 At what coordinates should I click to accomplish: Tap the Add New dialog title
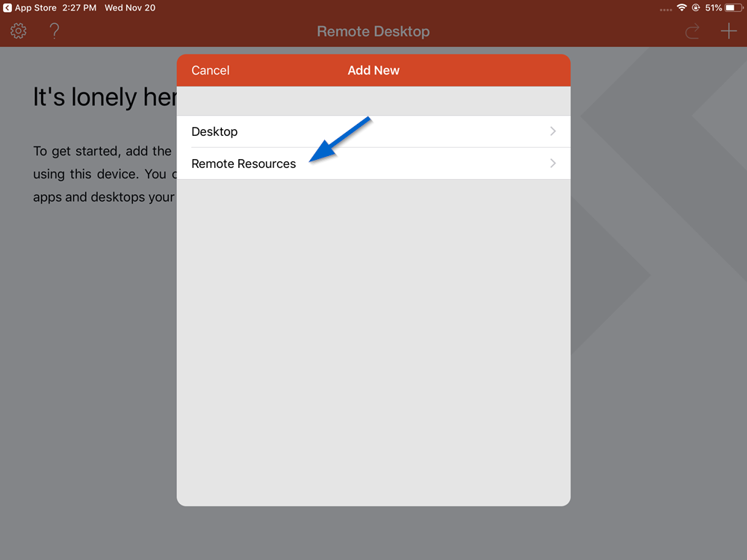[x=373, y=70]
